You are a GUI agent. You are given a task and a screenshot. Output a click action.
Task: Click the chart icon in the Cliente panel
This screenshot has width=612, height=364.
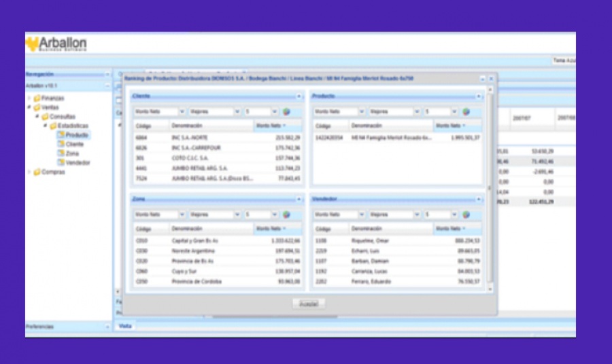point(286,112)
